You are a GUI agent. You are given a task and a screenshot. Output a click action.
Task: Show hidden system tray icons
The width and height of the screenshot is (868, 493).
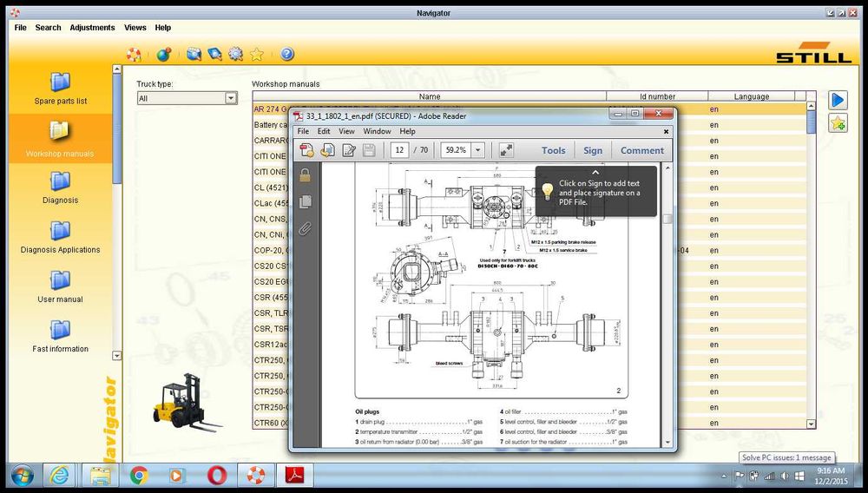coord(726,476)
